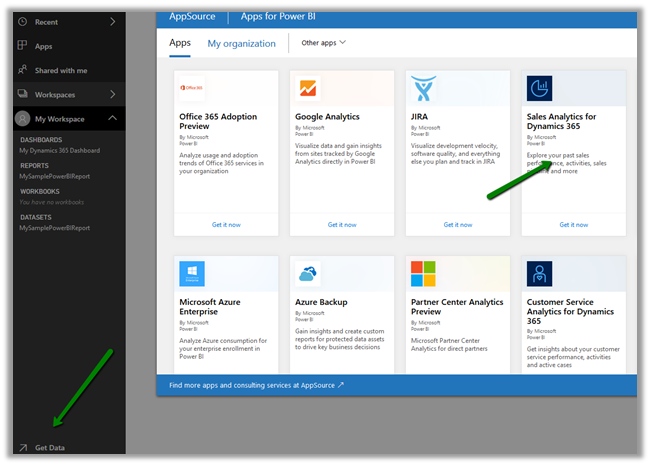Screen dimensions: 650x466
Task: Click Get it now under JIRA
Action: coord(458,225)
